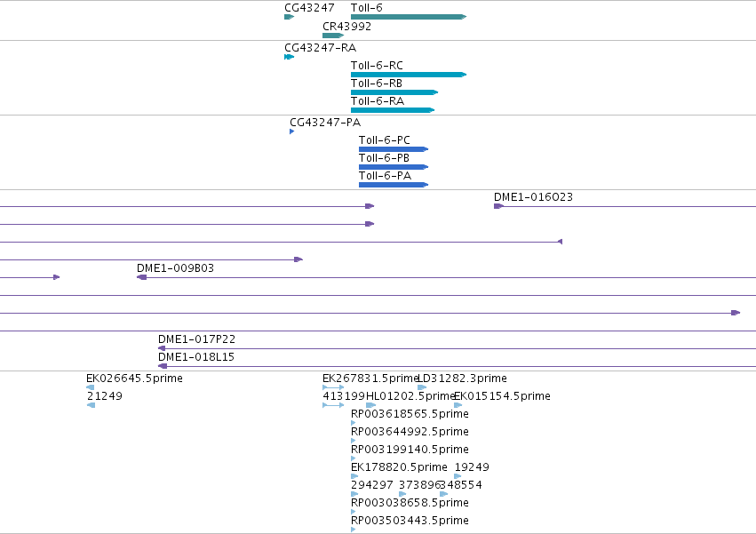Viewport: 756px width, 534px height.
Task: Click the 294297 EST marker
Action: click(354, 494)
